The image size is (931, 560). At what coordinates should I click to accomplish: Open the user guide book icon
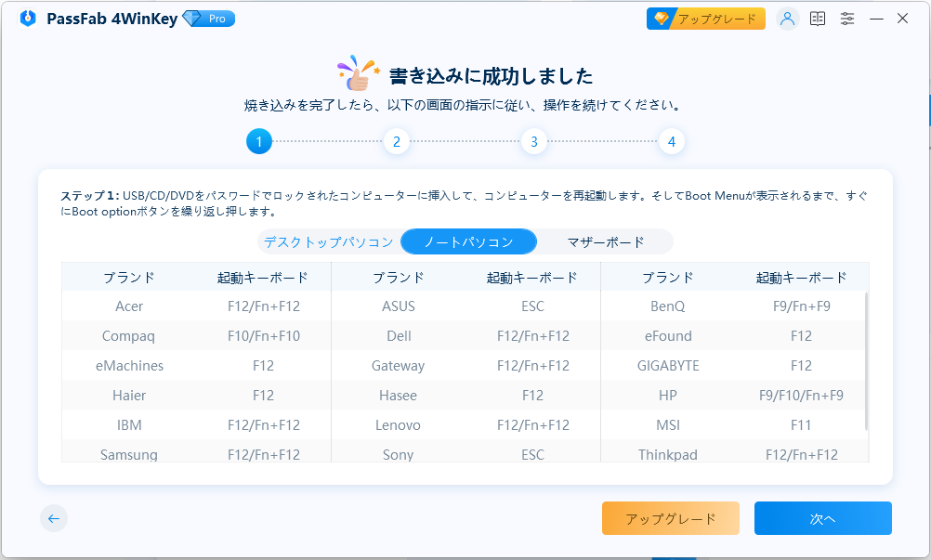pyautogui.click(x=818, y=19)
